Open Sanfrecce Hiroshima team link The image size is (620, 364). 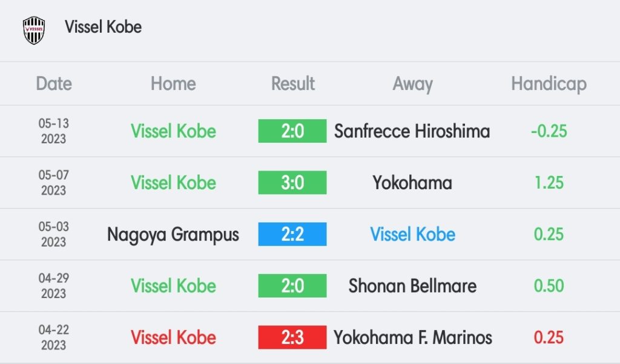[x=412, y=131]
